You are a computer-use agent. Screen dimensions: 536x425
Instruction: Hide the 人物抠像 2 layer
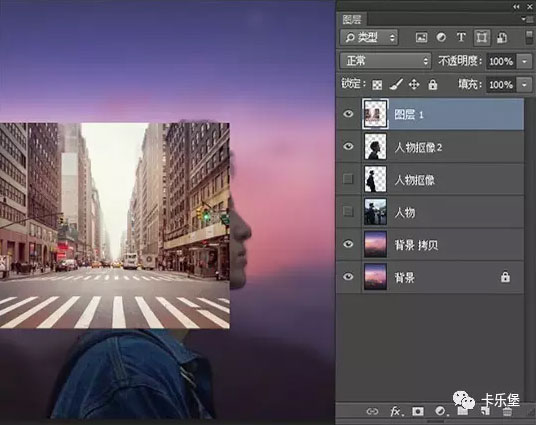click(348, 146)
